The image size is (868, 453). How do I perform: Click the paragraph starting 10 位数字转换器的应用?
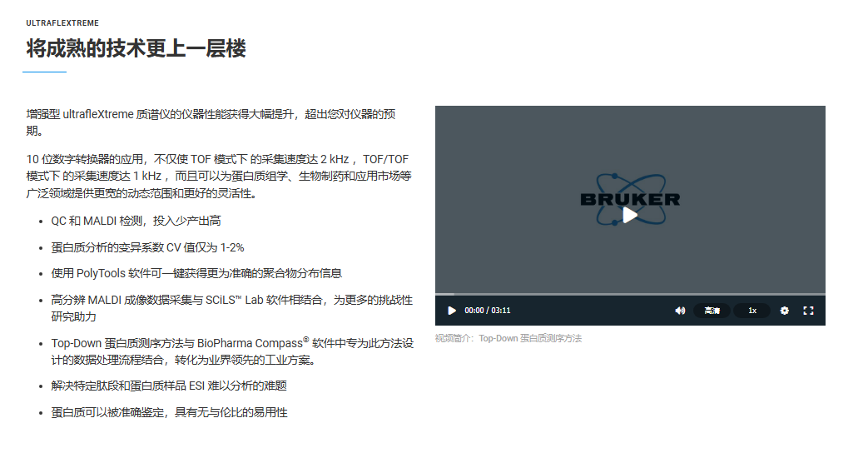(x=219, y=176)
